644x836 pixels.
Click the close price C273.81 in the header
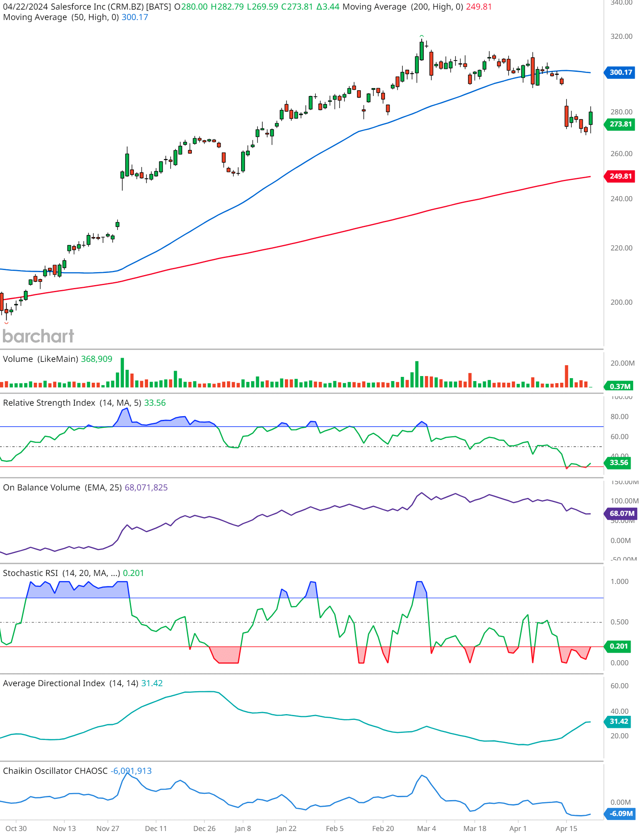[297, 7]
